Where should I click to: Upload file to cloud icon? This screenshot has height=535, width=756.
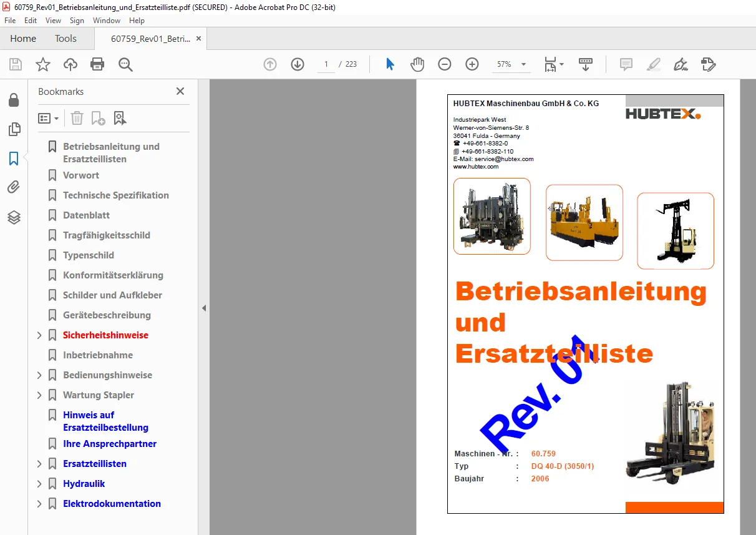pos(70,64)
